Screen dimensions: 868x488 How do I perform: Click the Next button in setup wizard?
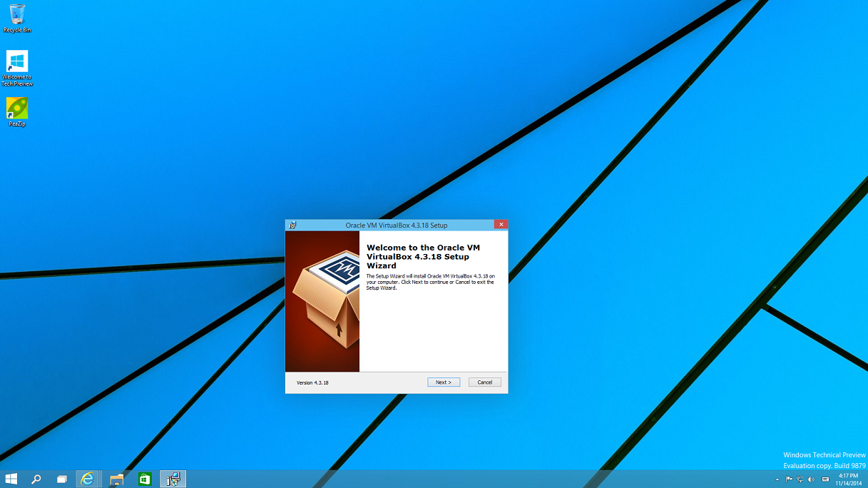pyautogui.click(x=444, y=382)
